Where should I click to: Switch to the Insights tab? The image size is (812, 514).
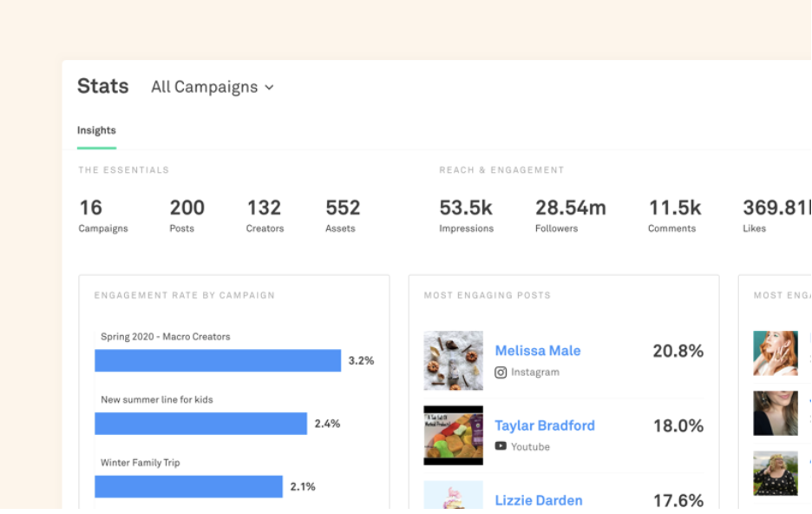[x=96, y=130]
